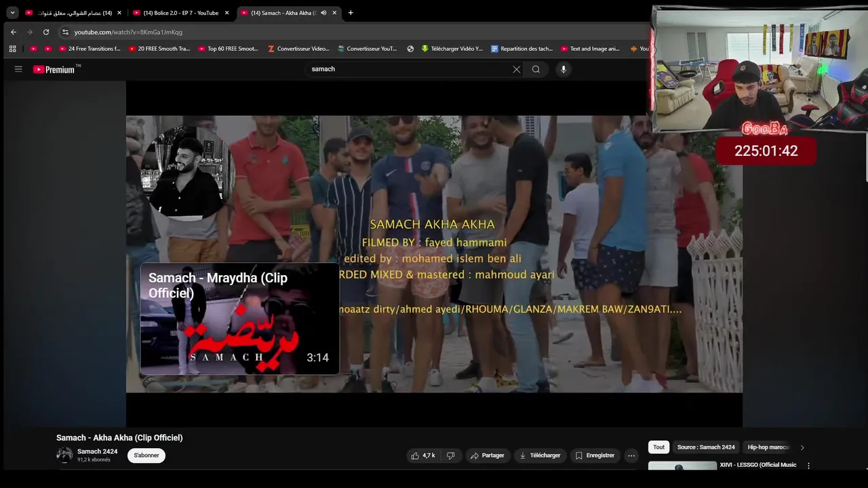Open the second YouTube bookmark icon
The width and height of the screenshot is (868, 488).
[x=48, y=49]
